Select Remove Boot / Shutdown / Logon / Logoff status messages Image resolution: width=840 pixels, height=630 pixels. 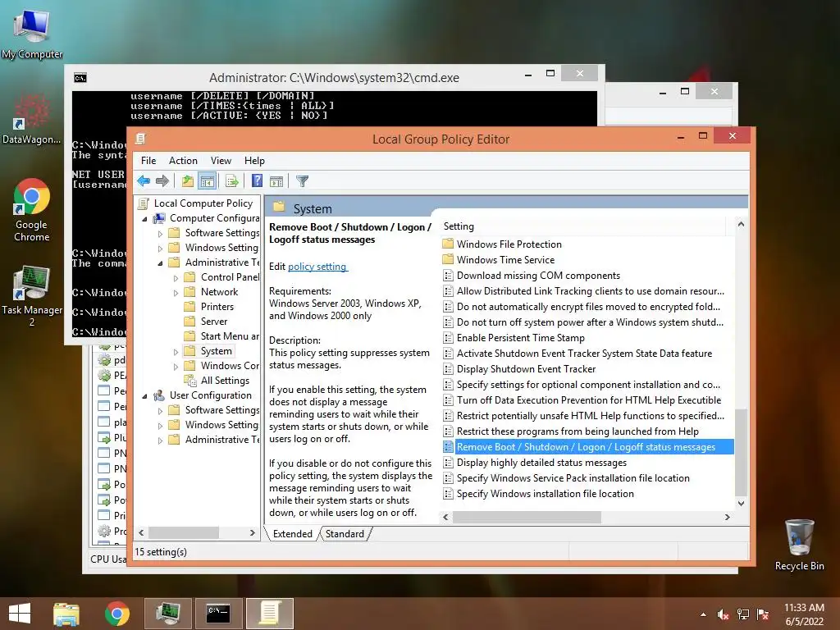tap(587, 447)
